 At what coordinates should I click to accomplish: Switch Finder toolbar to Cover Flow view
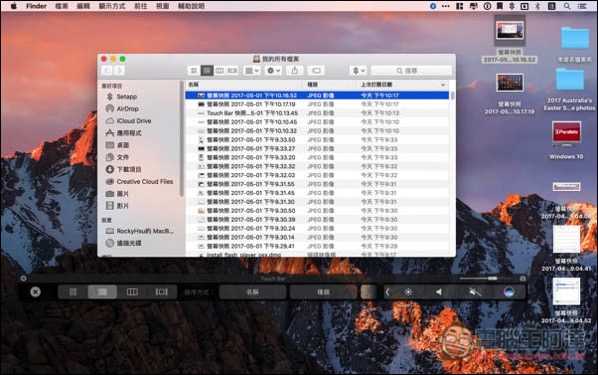click(232, 71)
